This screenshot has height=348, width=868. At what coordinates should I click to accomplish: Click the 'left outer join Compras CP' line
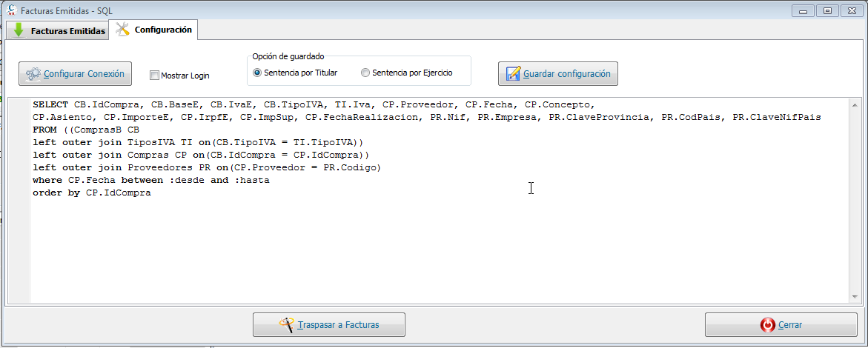(201, 155)
